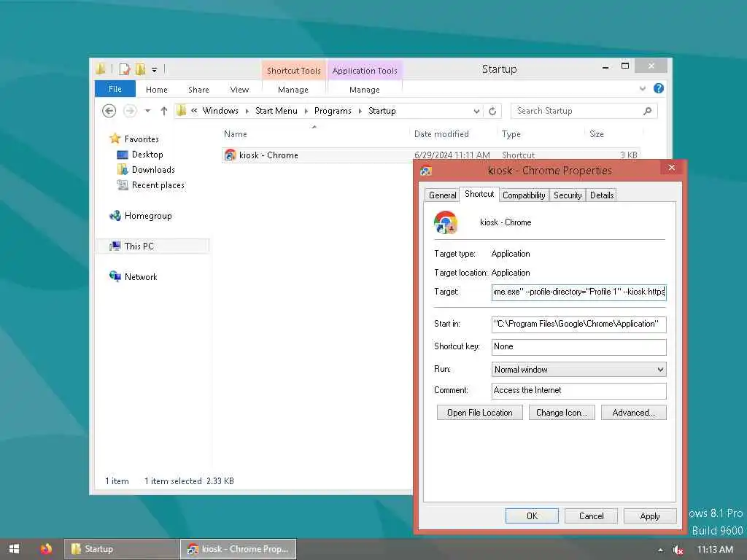Open Manage under Application Tools
Image resolution: width=747 pixels, height=560 pixels.
pyautogui.click(x=365, y=90)
